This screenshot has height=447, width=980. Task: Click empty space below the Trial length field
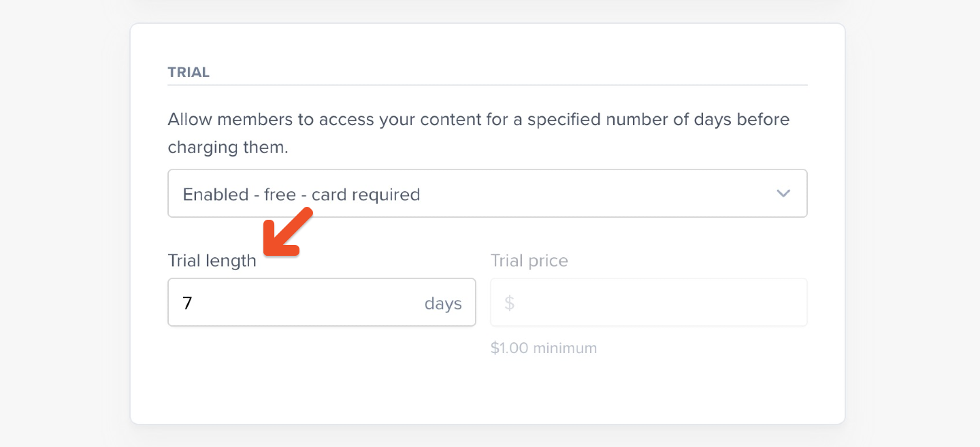pyautogui.click(x=322, y=367)
